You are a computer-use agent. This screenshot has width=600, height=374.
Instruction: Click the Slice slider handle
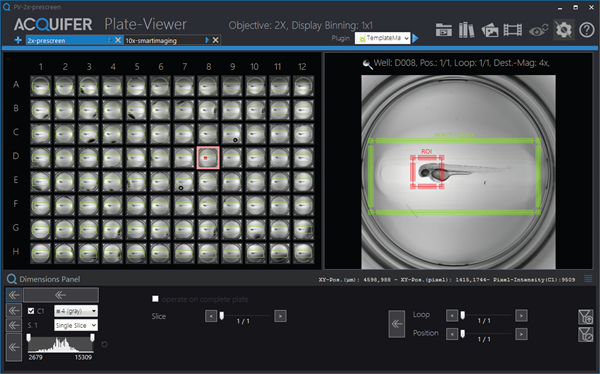(222, 315)
